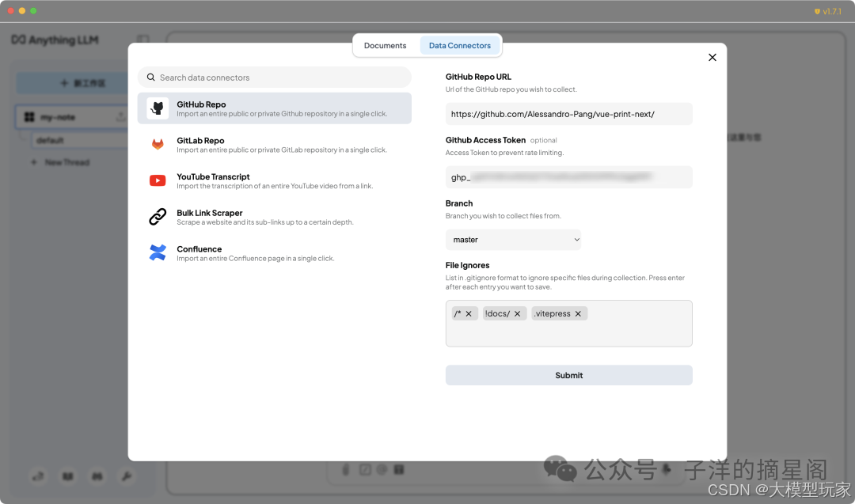Remove the .vitepress ignore tag

(x=578, y=313)
